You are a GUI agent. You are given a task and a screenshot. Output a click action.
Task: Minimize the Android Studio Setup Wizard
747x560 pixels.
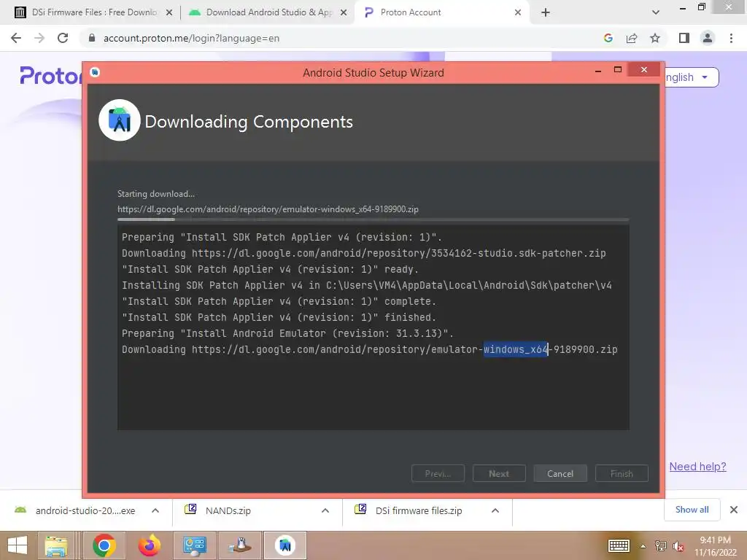click(598, 71)
